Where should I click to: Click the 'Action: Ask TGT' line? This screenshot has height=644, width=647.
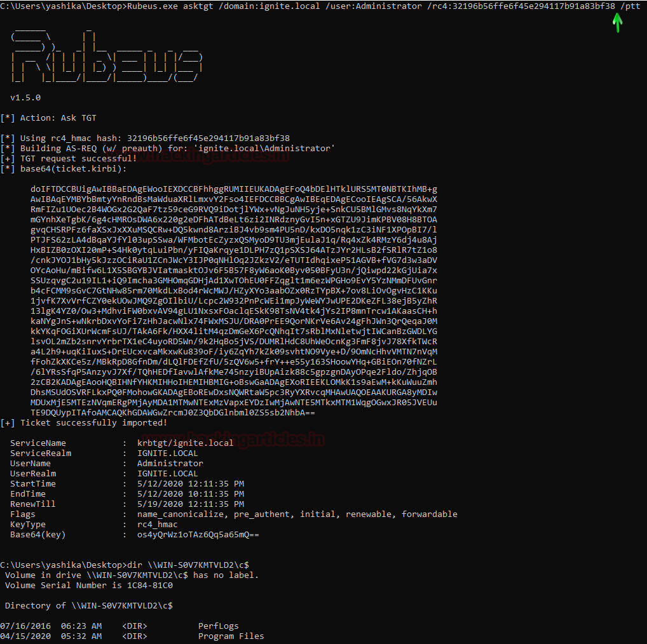(48, 118)
